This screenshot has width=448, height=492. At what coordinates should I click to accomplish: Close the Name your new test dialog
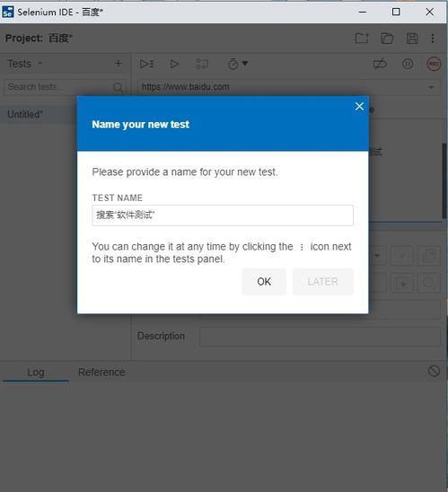click(x=359, y=106)
